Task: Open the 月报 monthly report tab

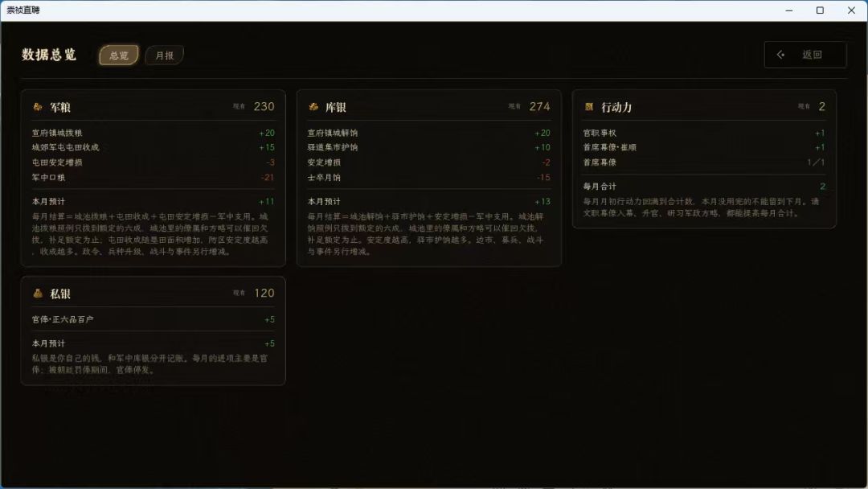Action: [165, 55]
